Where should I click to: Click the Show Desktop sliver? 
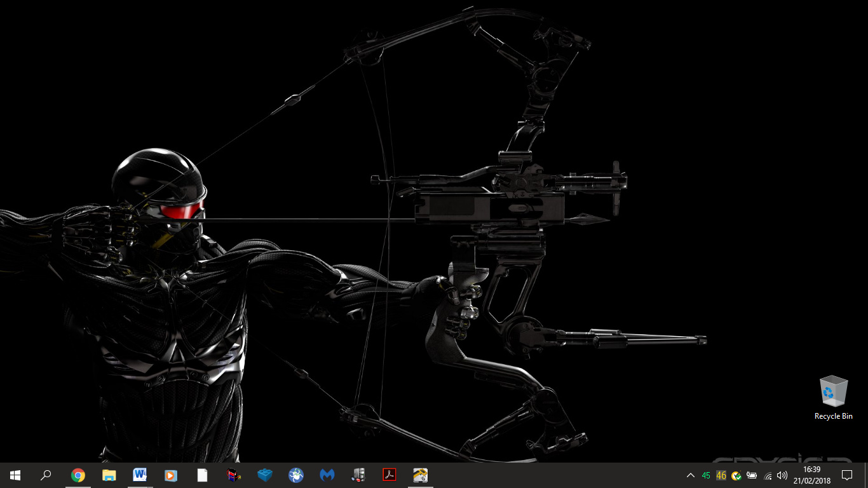coord(866,475)
